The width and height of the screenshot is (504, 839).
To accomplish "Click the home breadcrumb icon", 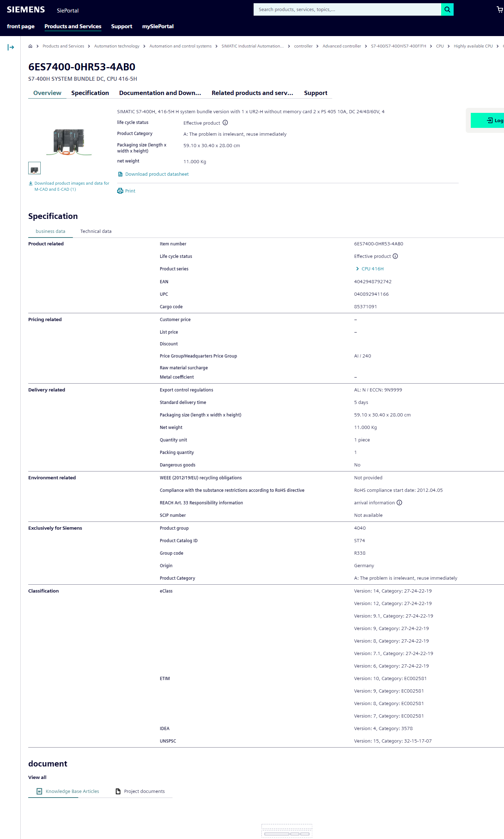I will point(30,46).
